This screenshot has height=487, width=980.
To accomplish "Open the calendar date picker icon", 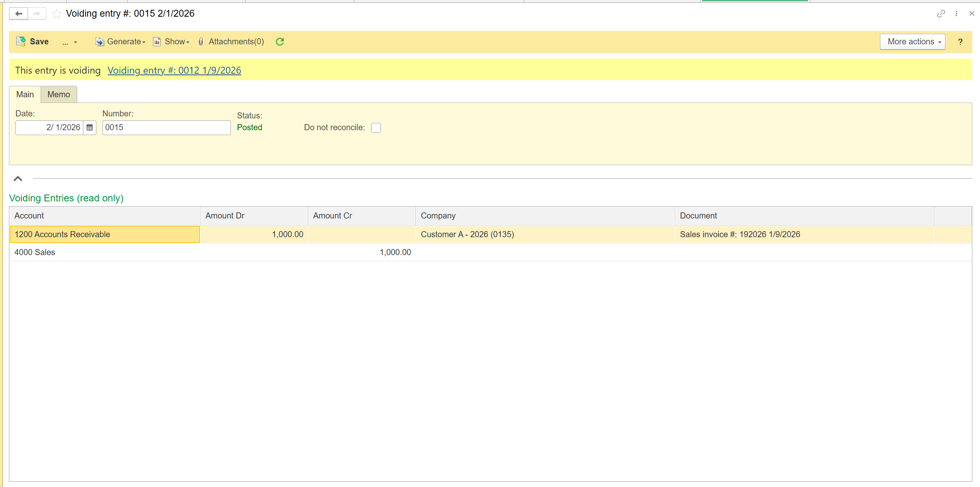I will coord(90,128).
